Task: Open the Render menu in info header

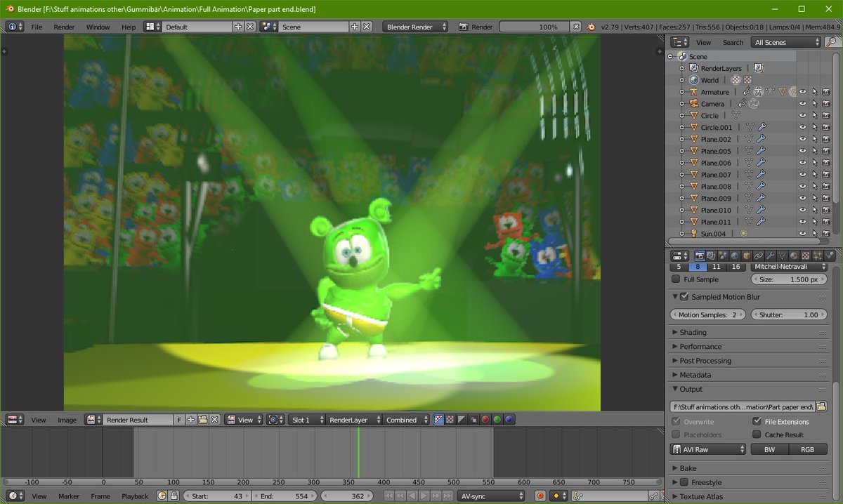Action: point(64,27)
